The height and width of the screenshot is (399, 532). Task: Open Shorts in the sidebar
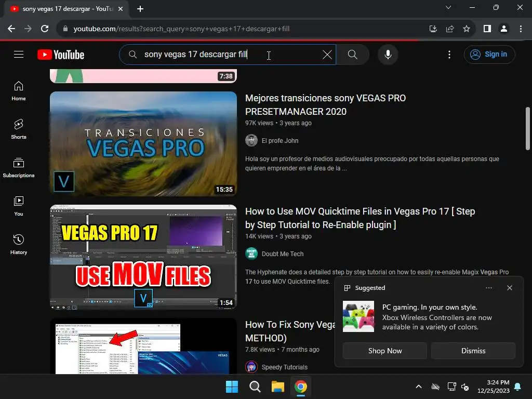pos(19,129)
